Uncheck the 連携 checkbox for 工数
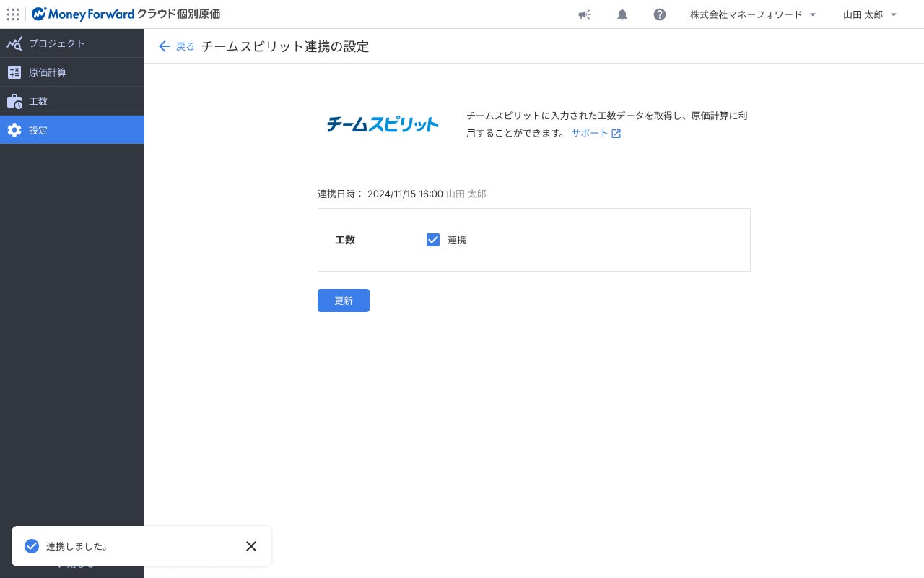 [x=433, y=240]
